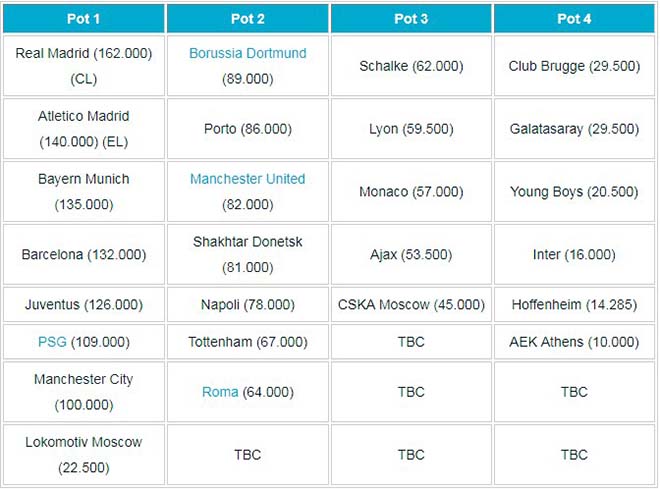The height and width of the screenshot is (489, 660).
Task: Open the Borussia Dortmund link
Action: pos(247,53)
